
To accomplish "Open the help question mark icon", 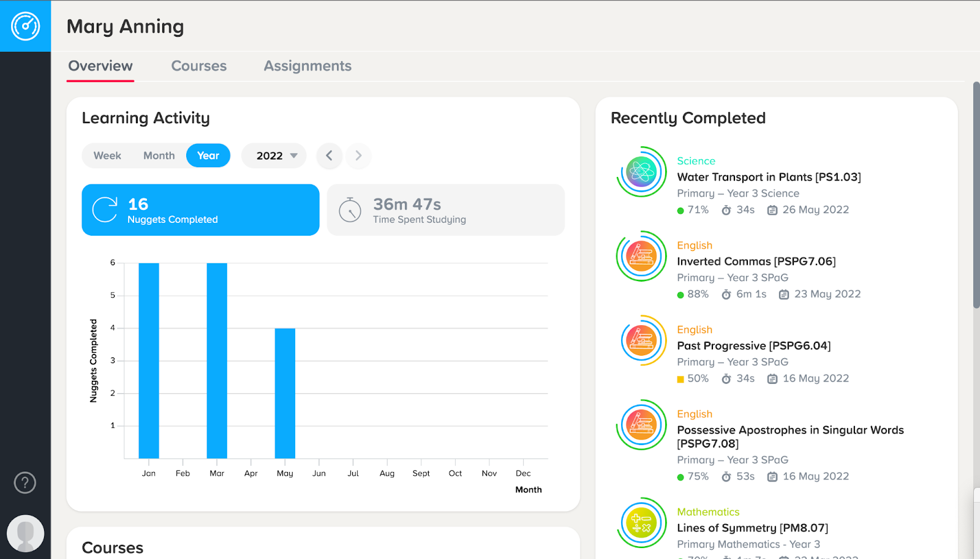I will [x=25, y=482].
